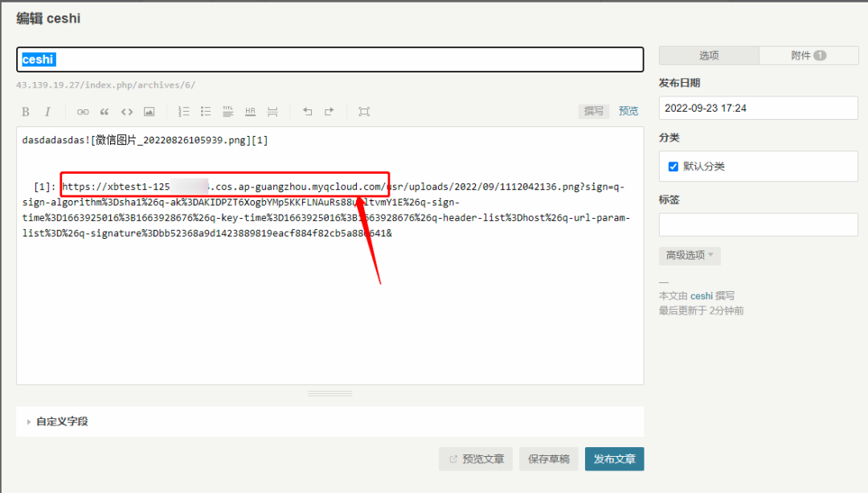Open the author link ceshi

click(702, 296)
